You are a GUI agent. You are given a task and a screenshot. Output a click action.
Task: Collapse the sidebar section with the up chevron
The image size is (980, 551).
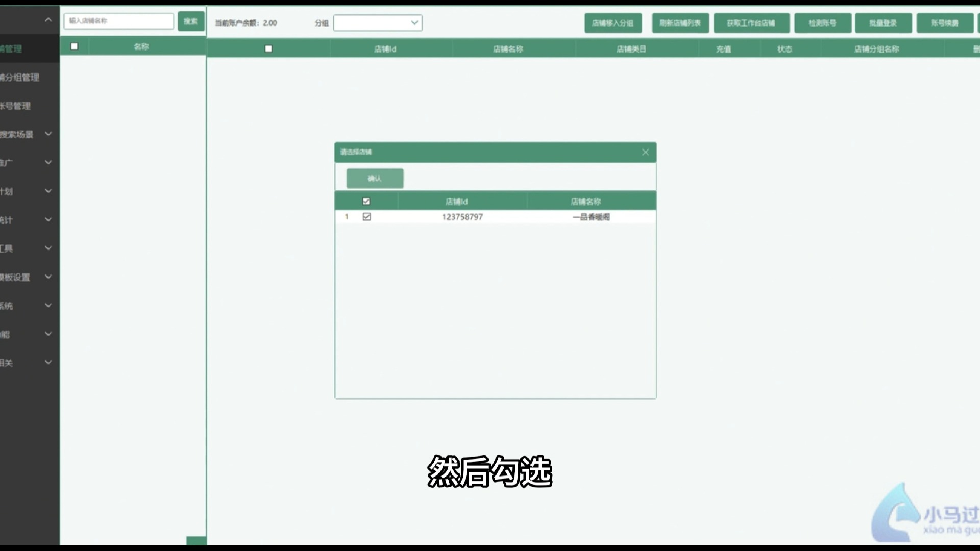pyautogui.click(x=48, y=20)
